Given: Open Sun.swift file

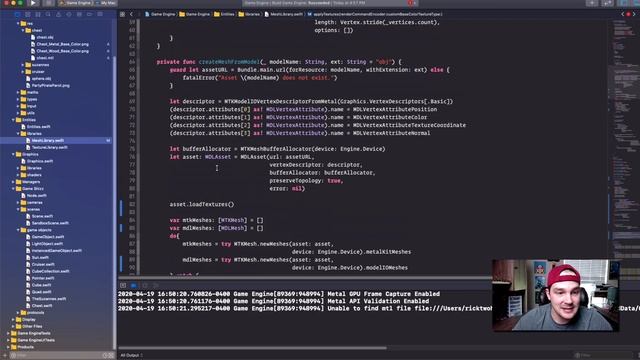Looking at the screenshot, I should tap(40, 258).
